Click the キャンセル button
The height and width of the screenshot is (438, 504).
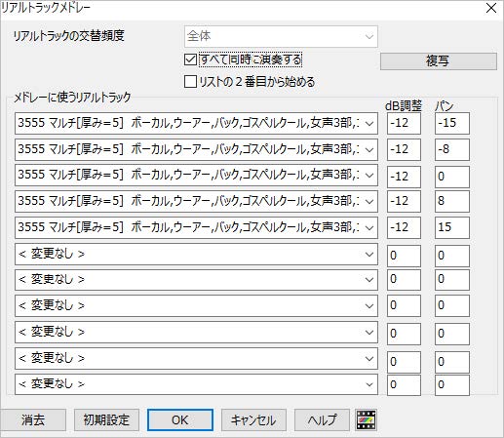pos(253,419)
